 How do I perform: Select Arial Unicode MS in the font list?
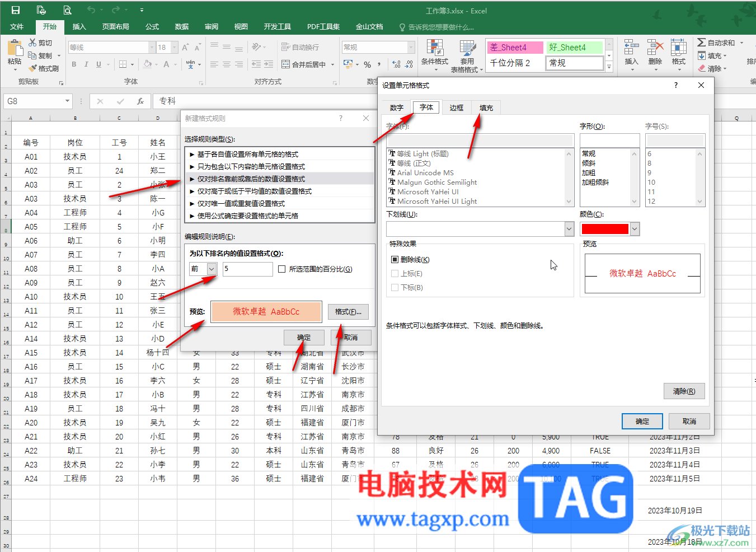click(425, 173)
